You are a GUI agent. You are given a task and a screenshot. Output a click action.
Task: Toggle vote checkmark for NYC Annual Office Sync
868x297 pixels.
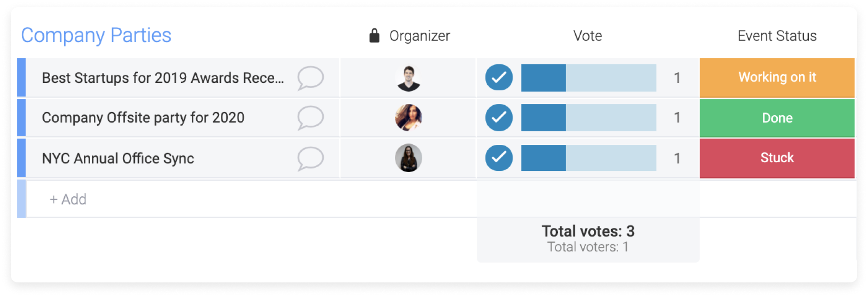[x=499, y=158]
